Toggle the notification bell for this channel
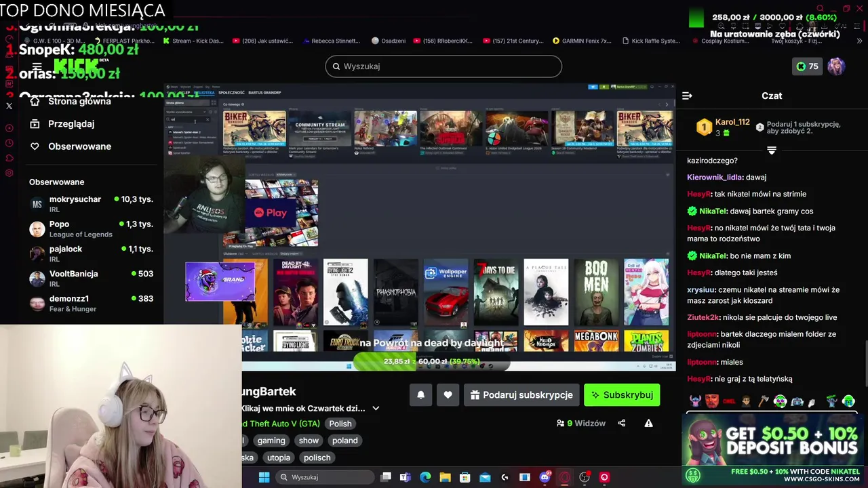The width and height of the screenshot is (868, 488). point(420,395)
